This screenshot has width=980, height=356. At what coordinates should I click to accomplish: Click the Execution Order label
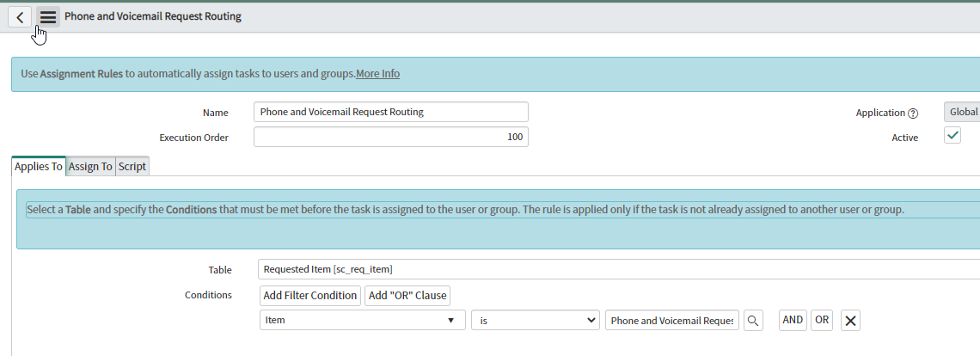(x=193, y=138)
